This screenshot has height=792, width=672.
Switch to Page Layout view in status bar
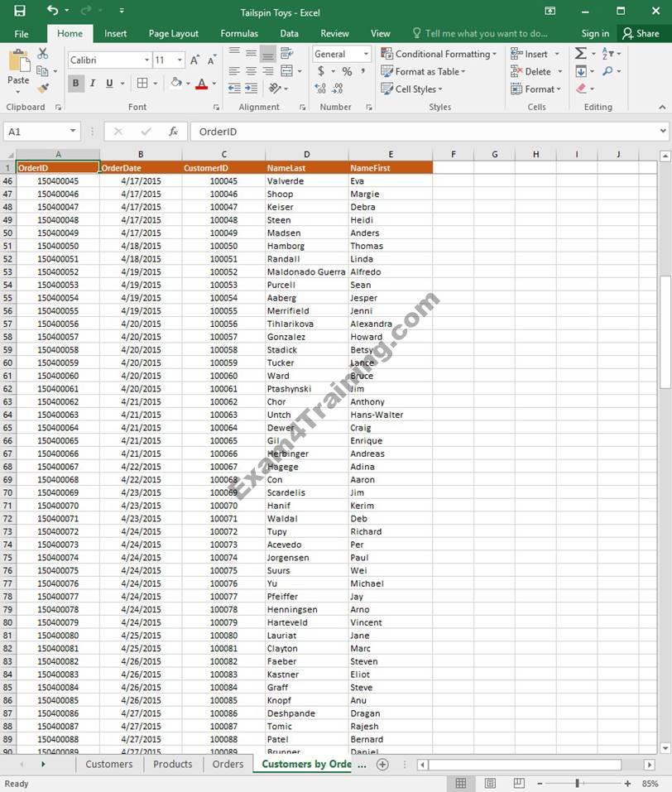click(490, 783)
